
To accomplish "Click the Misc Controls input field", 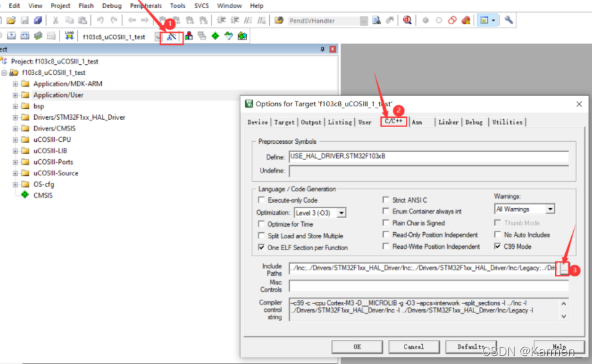I will click(x=429, y=286).
